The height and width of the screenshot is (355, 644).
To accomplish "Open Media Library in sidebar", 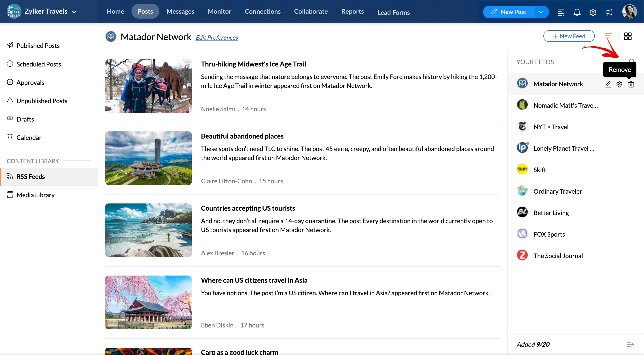I will click(49, 195).
